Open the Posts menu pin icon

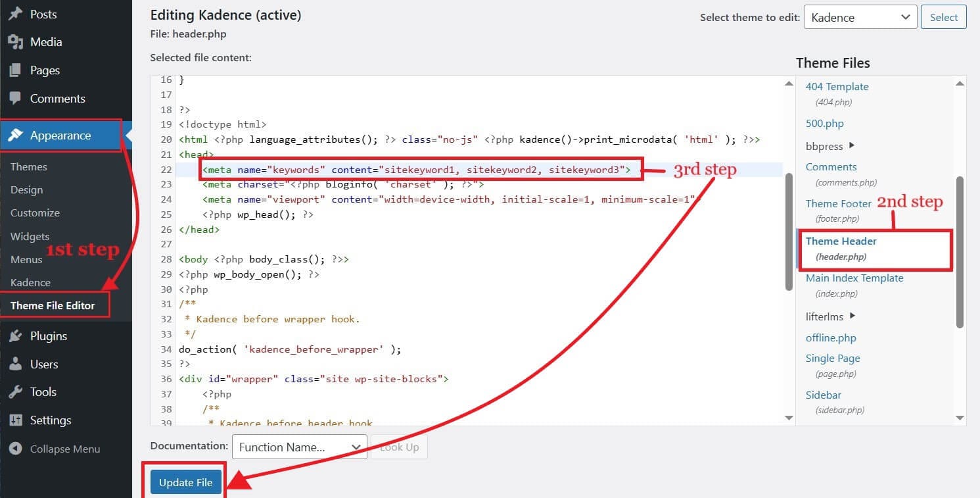pyautogui.click(x=15, y=14)
